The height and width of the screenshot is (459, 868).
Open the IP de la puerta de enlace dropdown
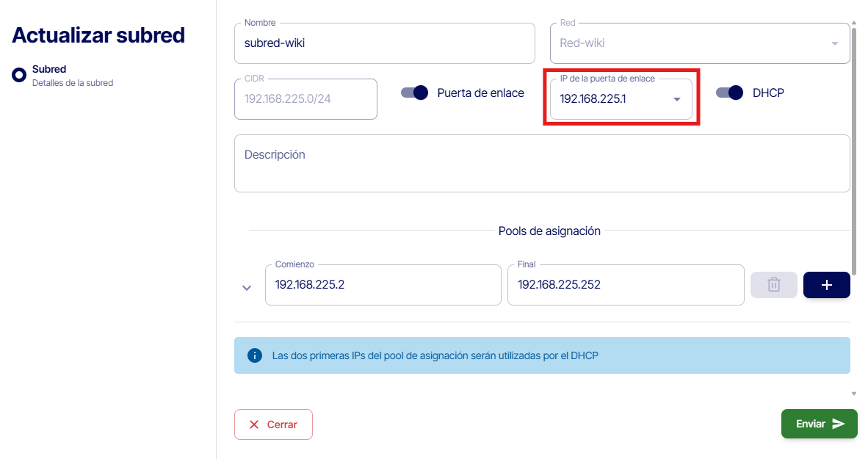point(676,99)
